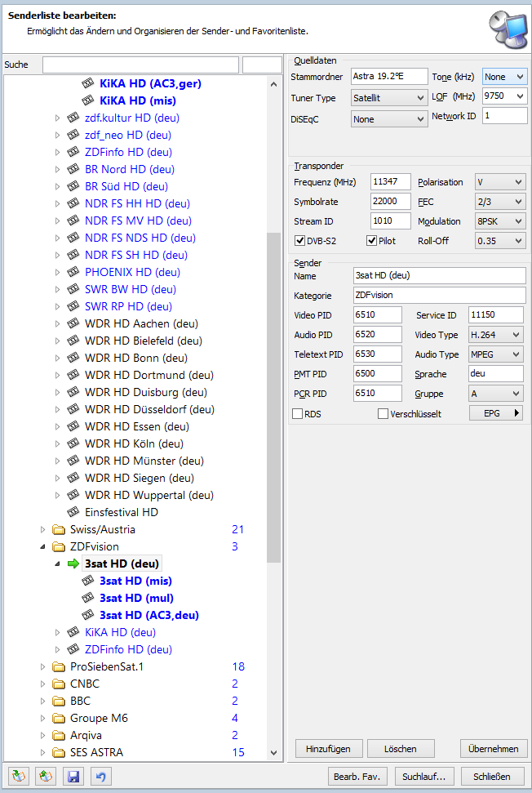Click the film icon beside NDR FS HH HD (deu)

73,204
